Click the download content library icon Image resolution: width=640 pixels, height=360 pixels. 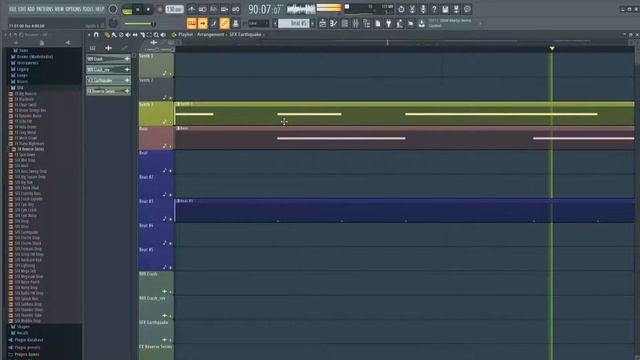pos(422,24)
